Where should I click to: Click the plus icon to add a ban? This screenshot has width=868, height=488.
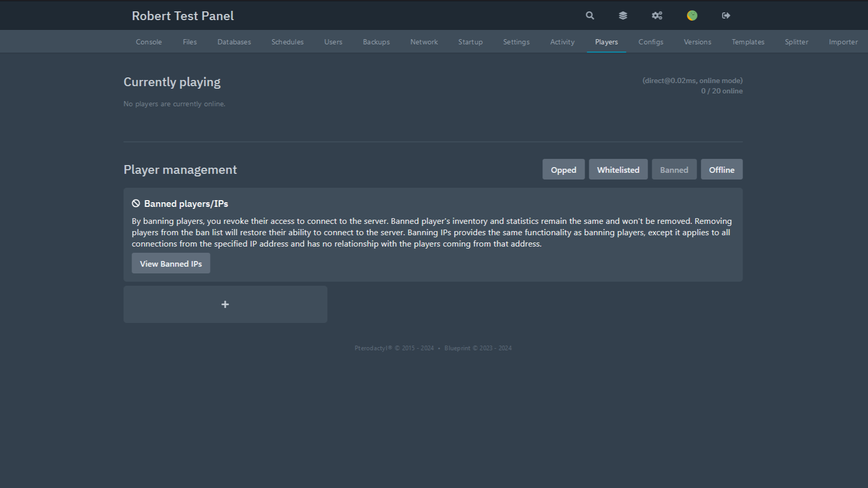pyautogui.click(x=225, y=304)
